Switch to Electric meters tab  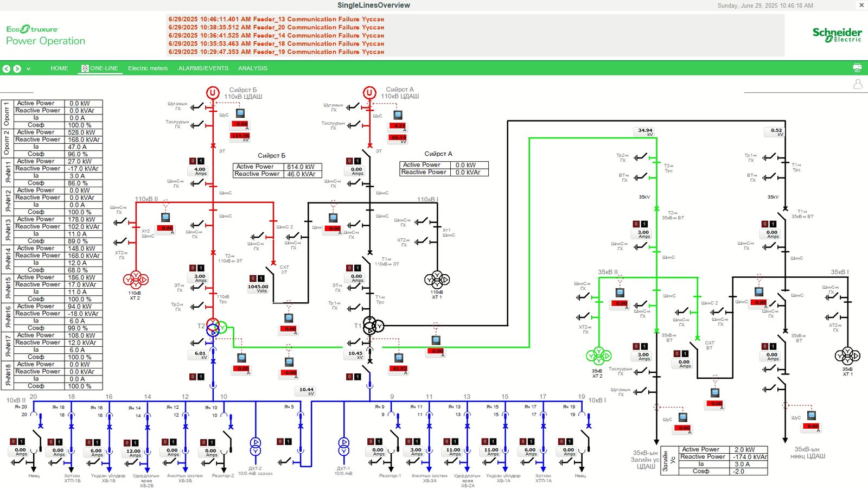(148, 68)
